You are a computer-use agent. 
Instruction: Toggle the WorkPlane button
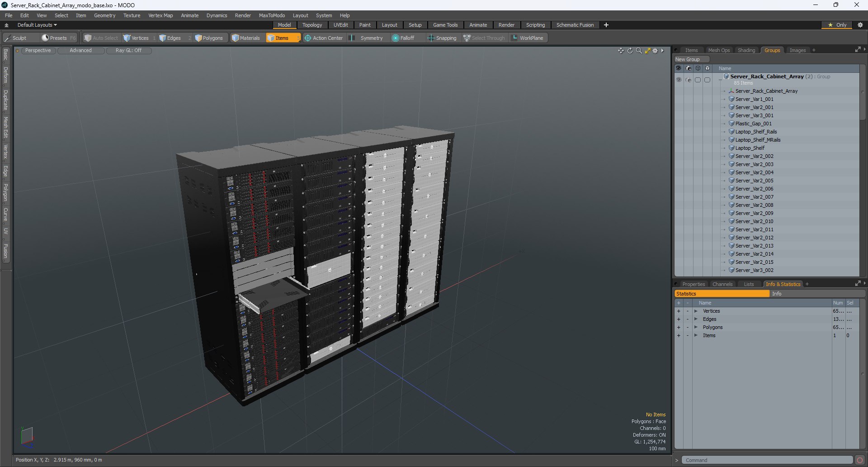pyautogui.click(x=528, y=38)
